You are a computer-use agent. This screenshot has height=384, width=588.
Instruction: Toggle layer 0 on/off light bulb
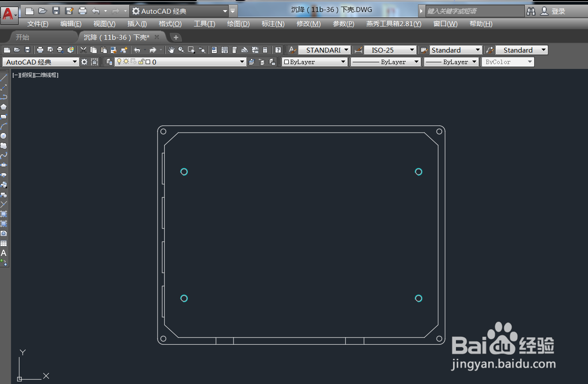119,61
